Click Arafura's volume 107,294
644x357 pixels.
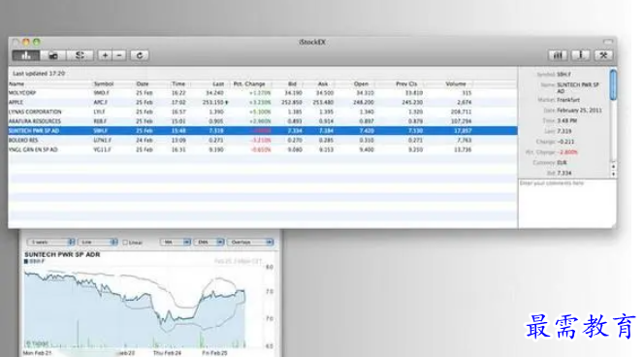[461, 121]
